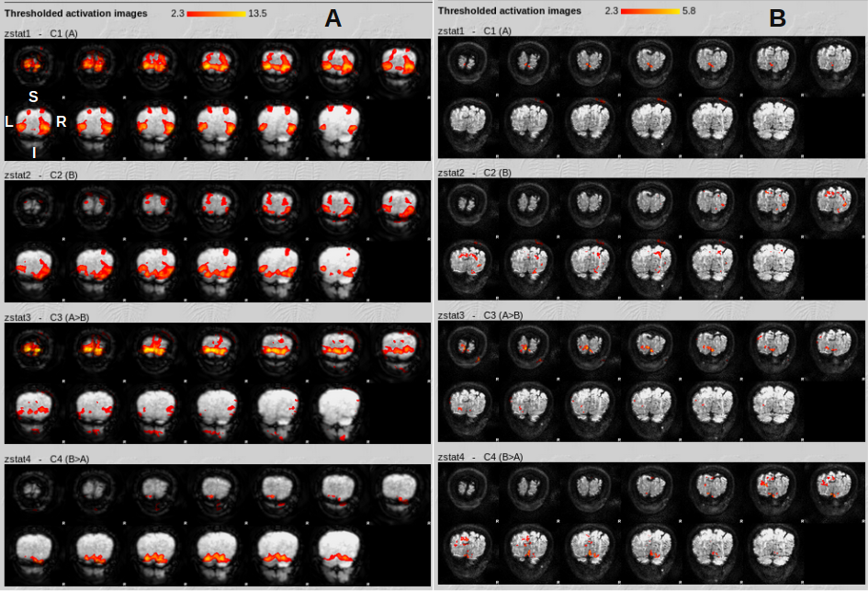Viewport: 868px width, 591px height.
Task: Click the 'S' superior orientation marker
Action: 33,97
